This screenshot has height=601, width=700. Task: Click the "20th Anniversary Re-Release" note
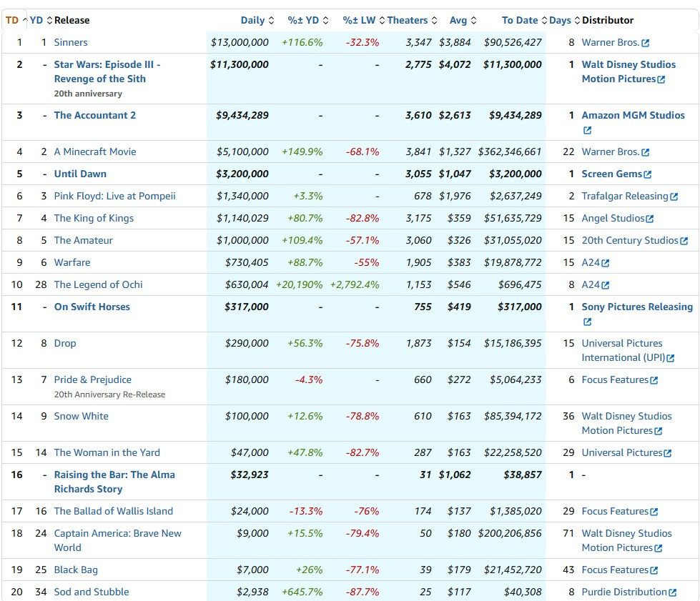[110, 394]
